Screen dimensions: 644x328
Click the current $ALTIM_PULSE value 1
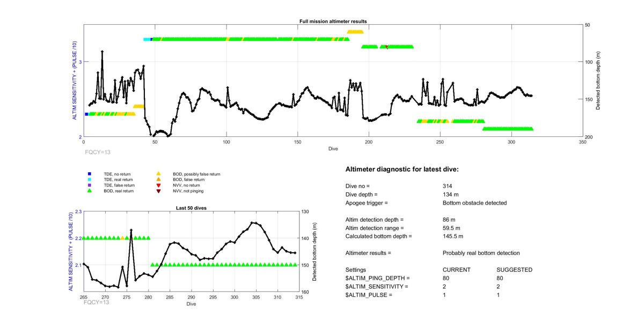pyautogui.click(x=444, y=295)
